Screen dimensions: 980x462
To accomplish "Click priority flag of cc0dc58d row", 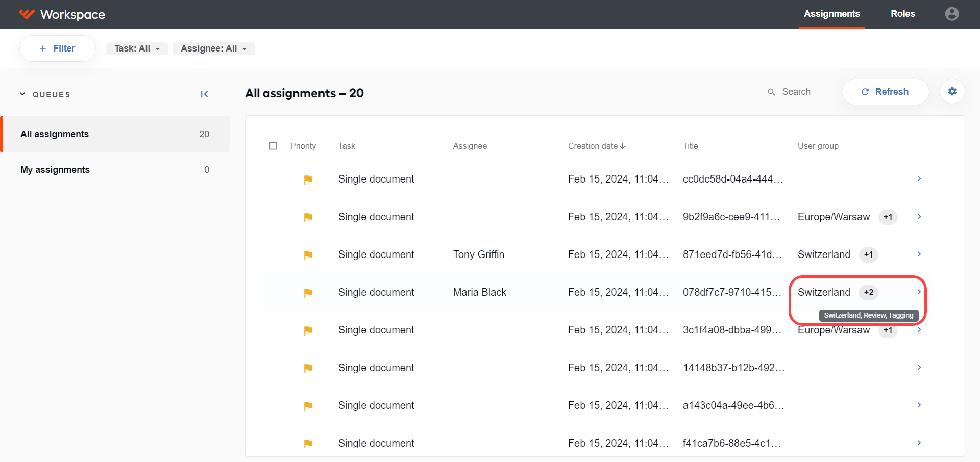I will pyautogui.click(x=308, y=179).
